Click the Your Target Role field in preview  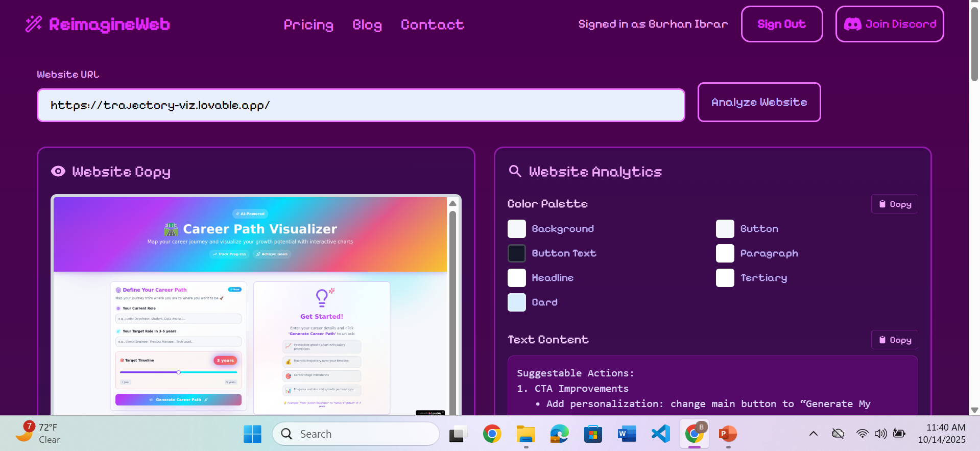tap(178, 342)
